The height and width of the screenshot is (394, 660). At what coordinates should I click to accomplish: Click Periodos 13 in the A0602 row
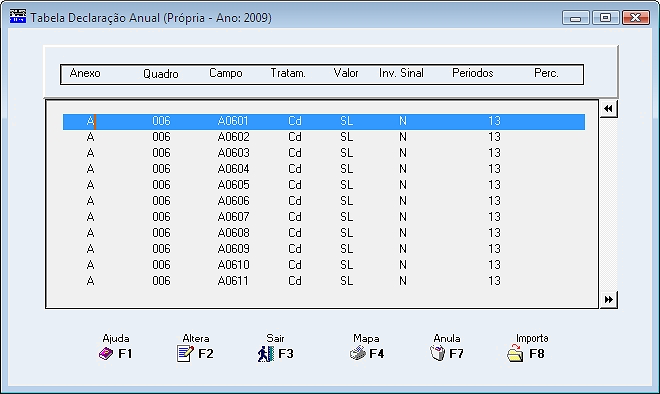[495, 137]
